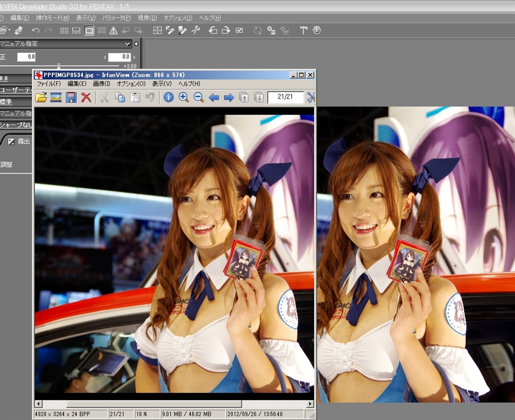Go to previous image with left arrow
Screen dimensions: 515x420
point(214,98)
